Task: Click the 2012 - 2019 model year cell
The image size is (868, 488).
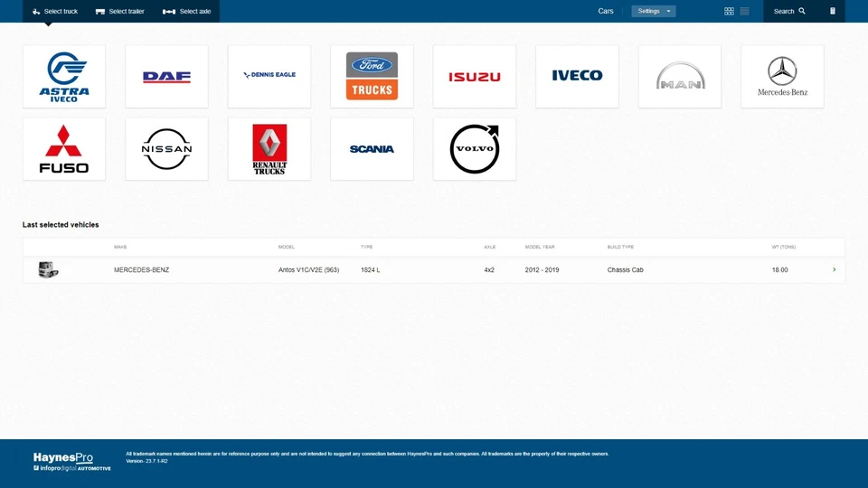Action: point(542,270)
